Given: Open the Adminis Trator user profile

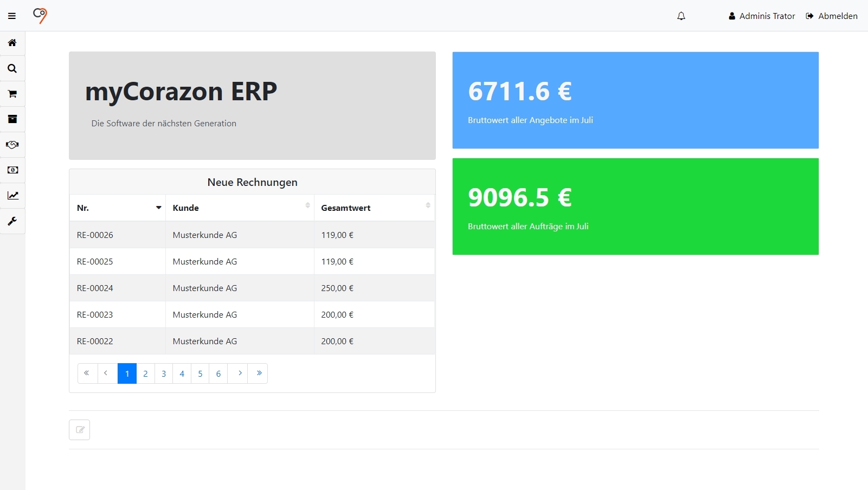Looking at the screenshot, I should pos(762,16).
